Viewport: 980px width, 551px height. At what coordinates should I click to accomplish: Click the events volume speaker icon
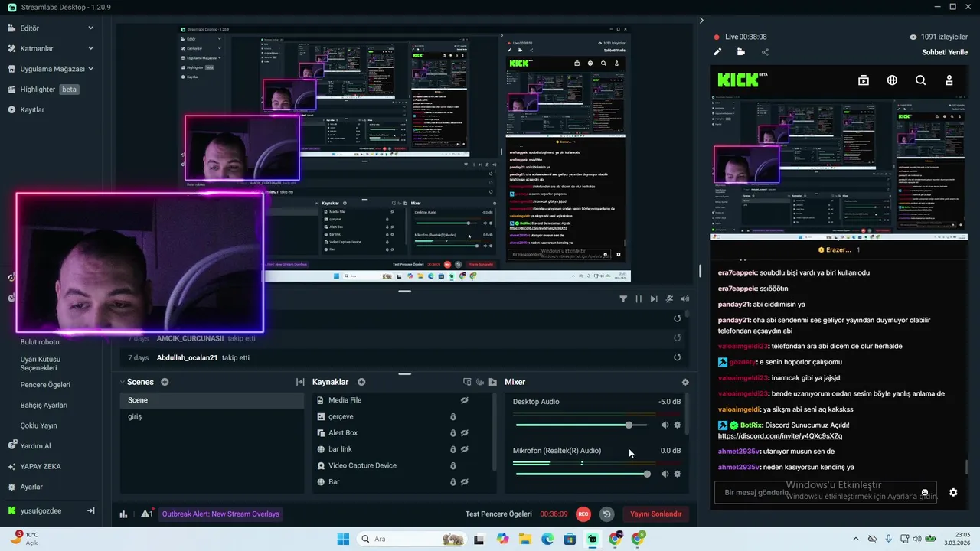685,299
